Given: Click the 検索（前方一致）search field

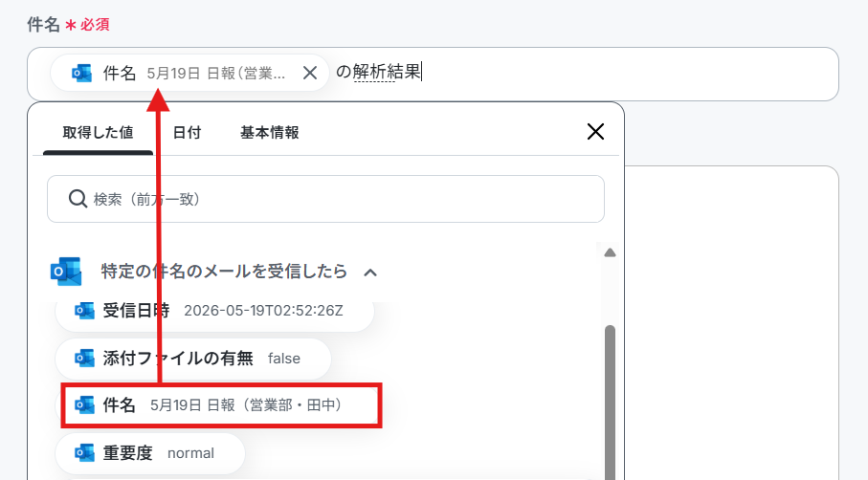Looking at the screenshot, I should pyautogui.click(x=325, y=199).
